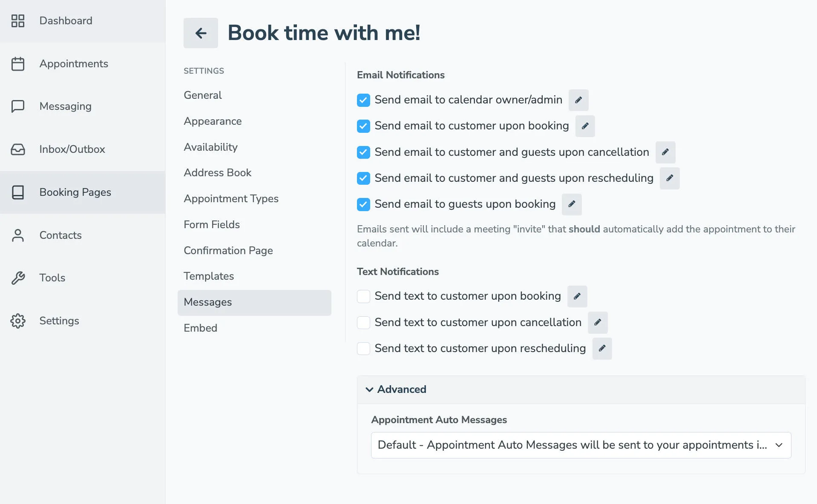Edit the customer rescheduling email pencil
Screen dimensions: 817x504
coord(669,178)
